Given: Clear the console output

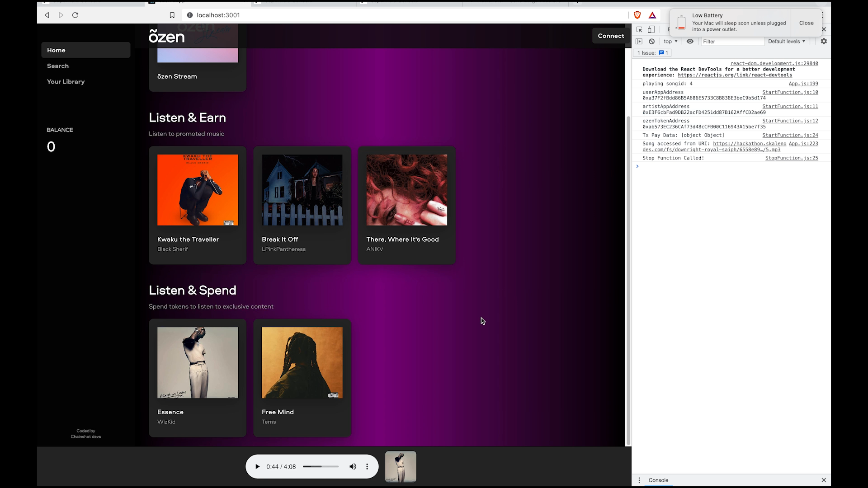Looking at the screenshot, I should click(651, 41).
